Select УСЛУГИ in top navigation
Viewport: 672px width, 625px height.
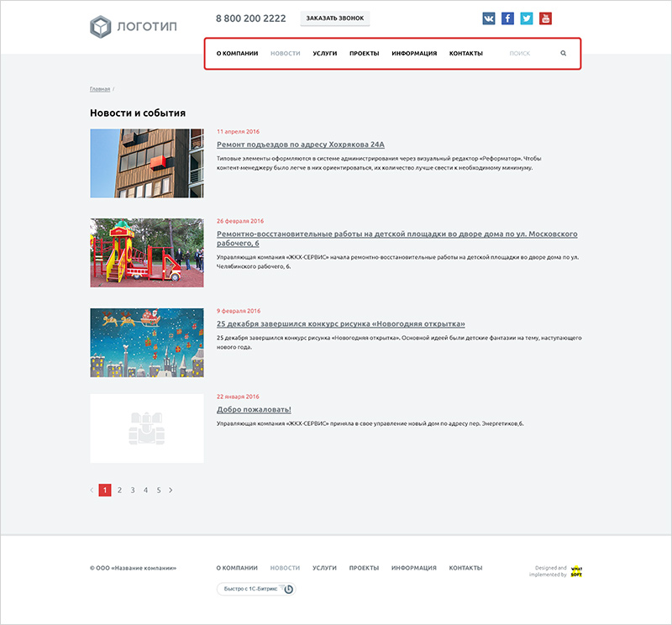click(x=325, y=54)
